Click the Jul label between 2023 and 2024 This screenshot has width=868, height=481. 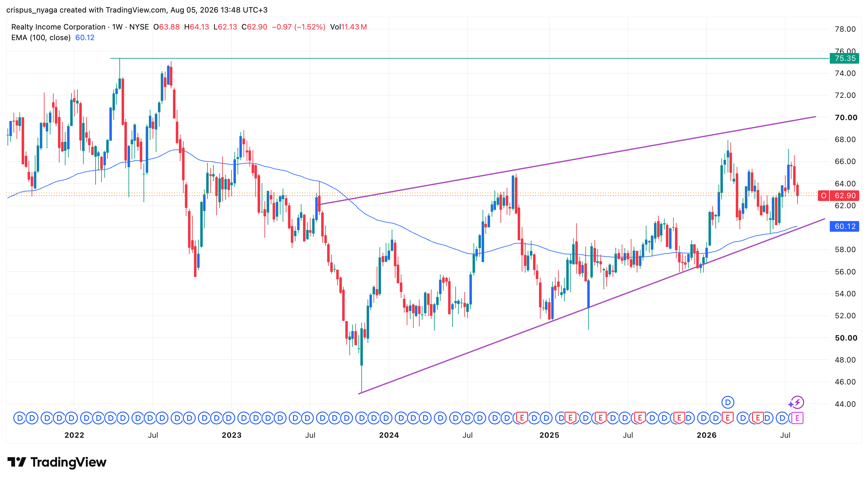pyautogui.click(x=310, y=435)
